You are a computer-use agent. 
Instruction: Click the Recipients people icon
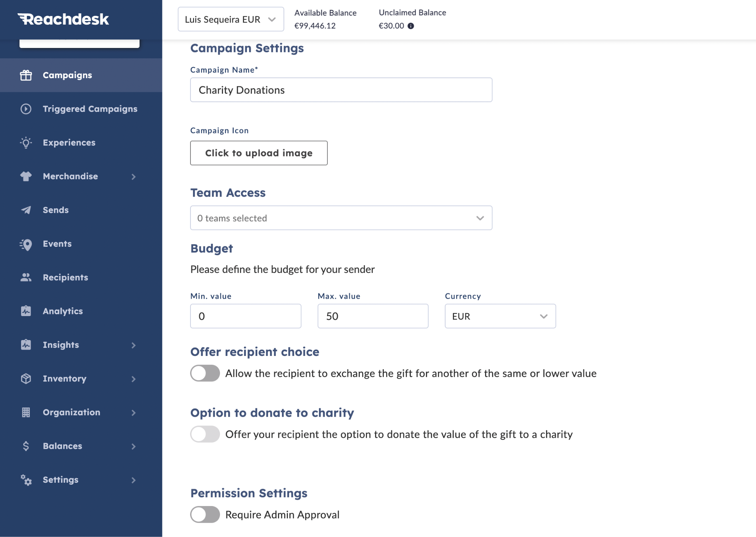26,277
